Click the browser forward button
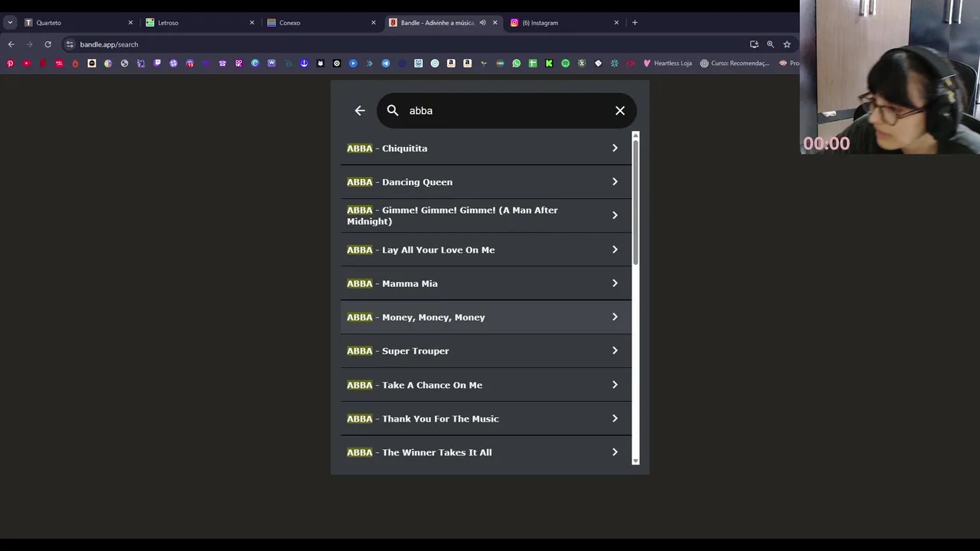The height and width of the screenshot is (551, 980). pos(29,44)
